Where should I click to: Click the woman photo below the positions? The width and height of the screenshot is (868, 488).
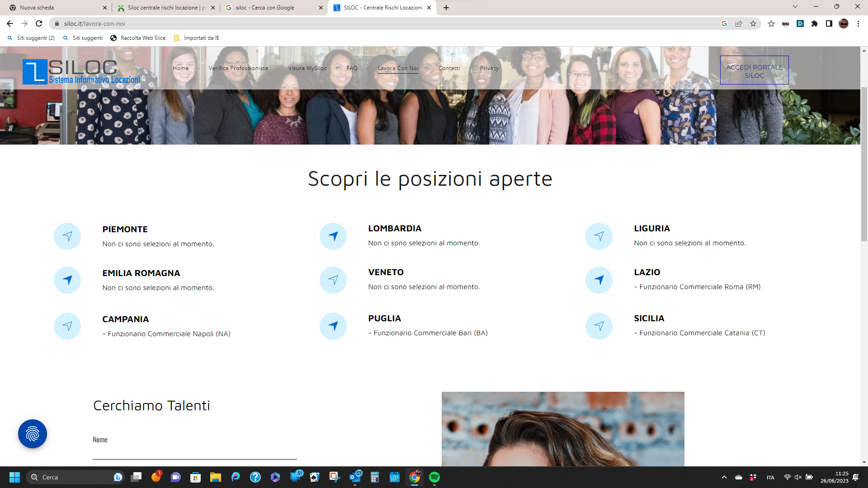(x=563, y=429)
